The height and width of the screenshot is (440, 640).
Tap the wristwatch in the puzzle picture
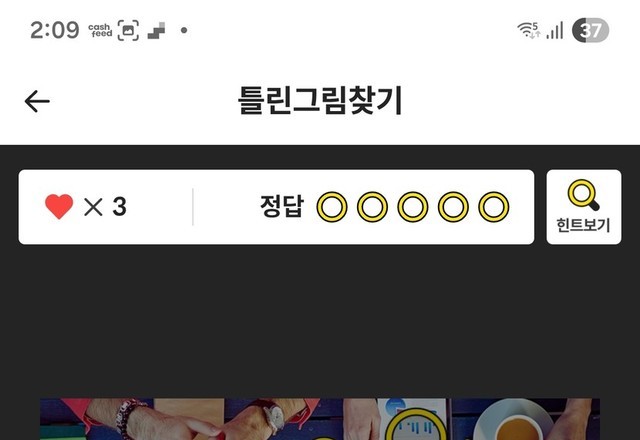pos(273,418)
